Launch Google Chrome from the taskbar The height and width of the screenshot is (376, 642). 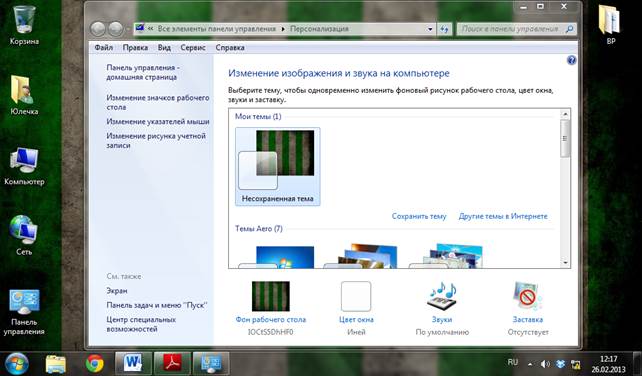tap(95, 364)
